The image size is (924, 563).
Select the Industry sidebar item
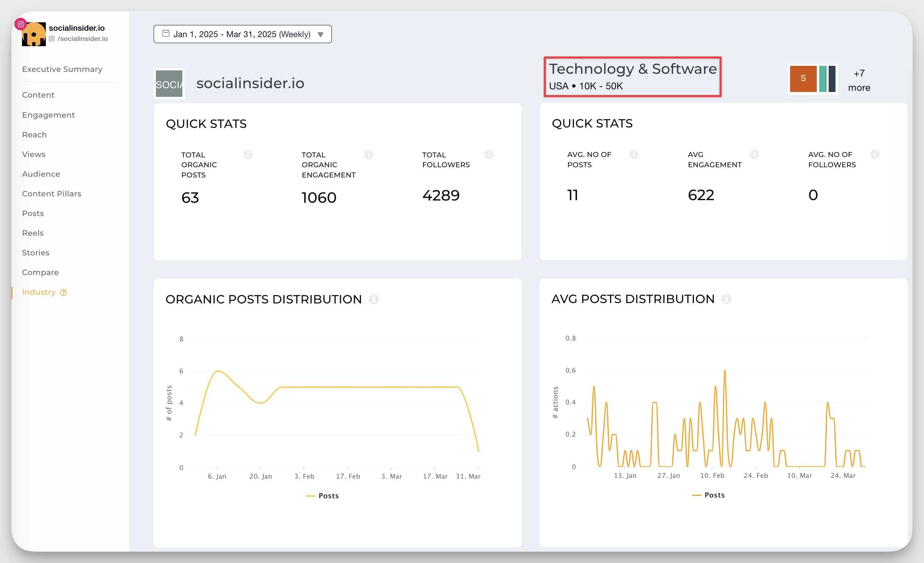coord(39,292)
